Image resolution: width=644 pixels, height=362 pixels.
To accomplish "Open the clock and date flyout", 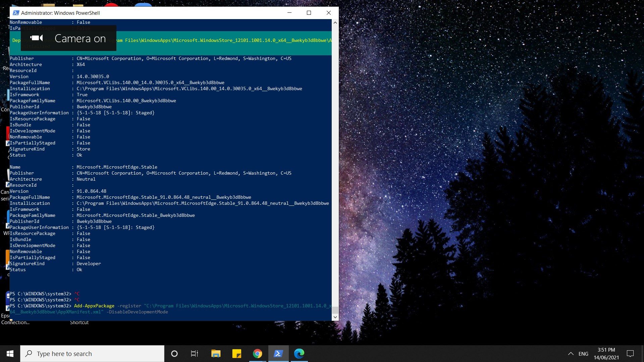I will pyautogui.click(x=606, y=354).
